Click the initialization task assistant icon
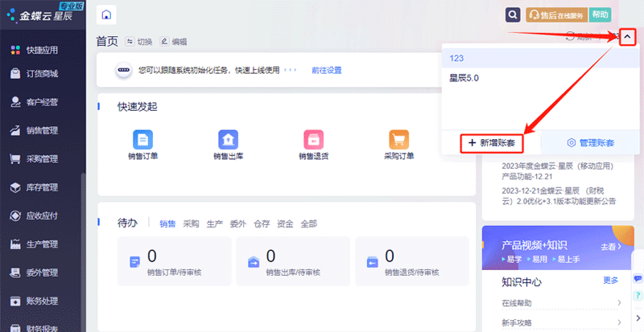Screen dimensions: 644x332 coord(124,70)
